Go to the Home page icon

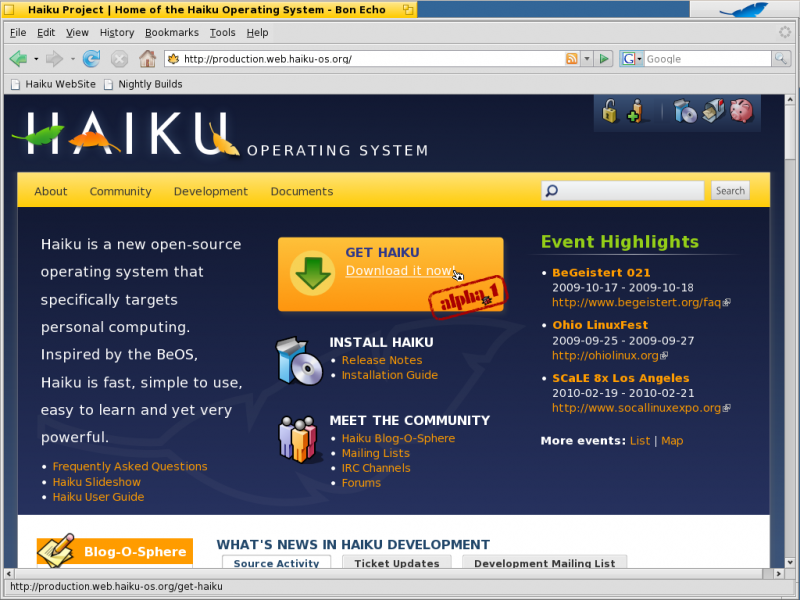[147, 59]
